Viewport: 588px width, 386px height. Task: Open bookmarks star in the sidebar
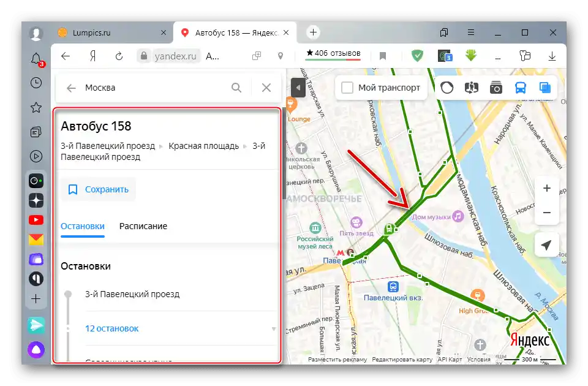[x=36, y=108]
